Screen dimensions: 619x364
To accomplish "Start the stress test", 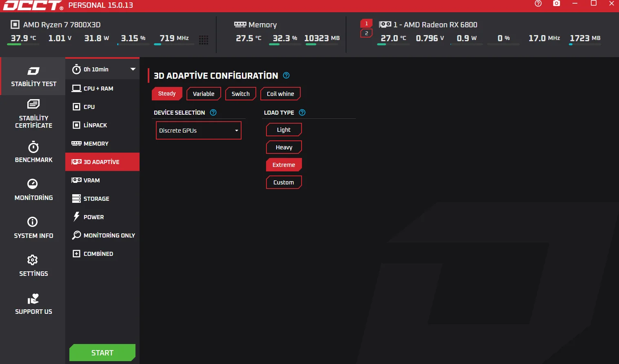I will click(102, 353).
